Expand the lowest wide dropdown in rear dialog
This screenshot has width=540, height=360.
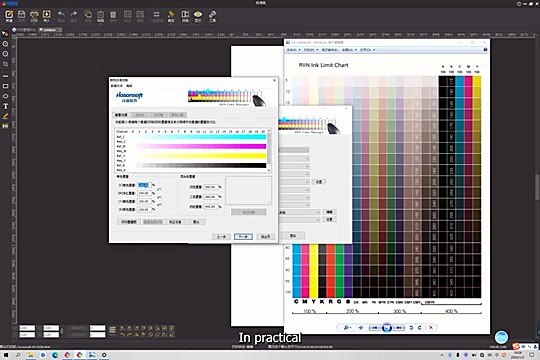click(300, 220)
